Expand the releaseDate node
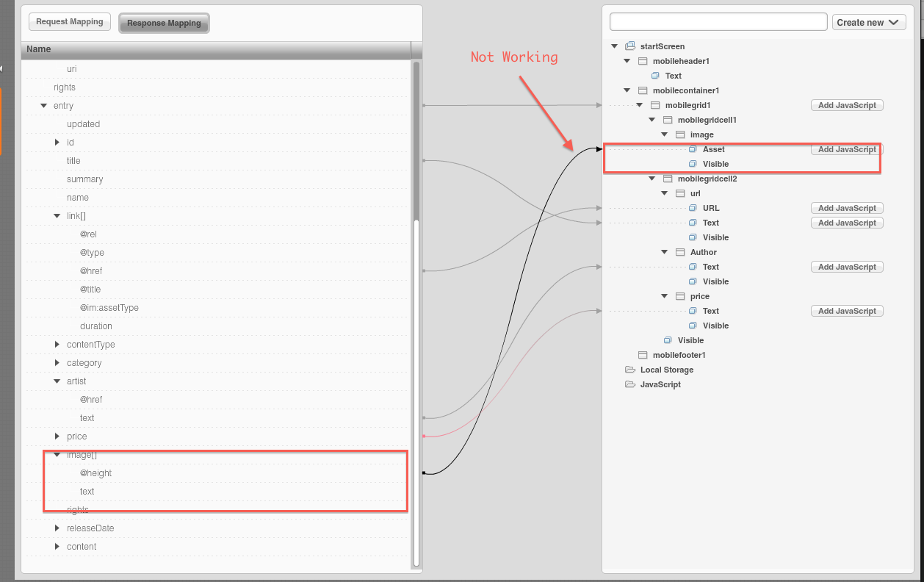This screenshot has width=924, height=582. 57,528
